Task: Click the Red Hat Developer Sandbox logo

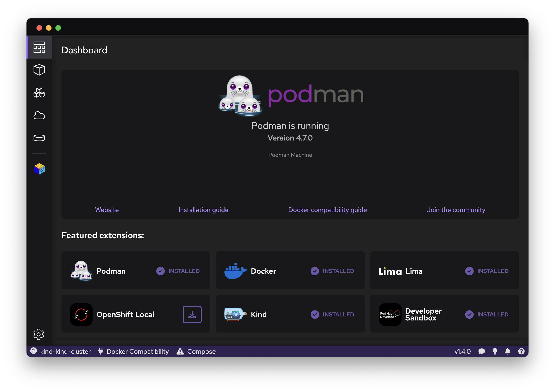Action: tap(390, 315)
